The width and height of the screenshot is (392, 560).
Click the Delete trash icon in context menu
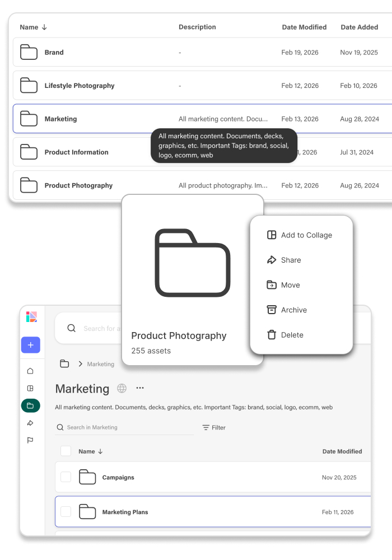tap(272, 335)
